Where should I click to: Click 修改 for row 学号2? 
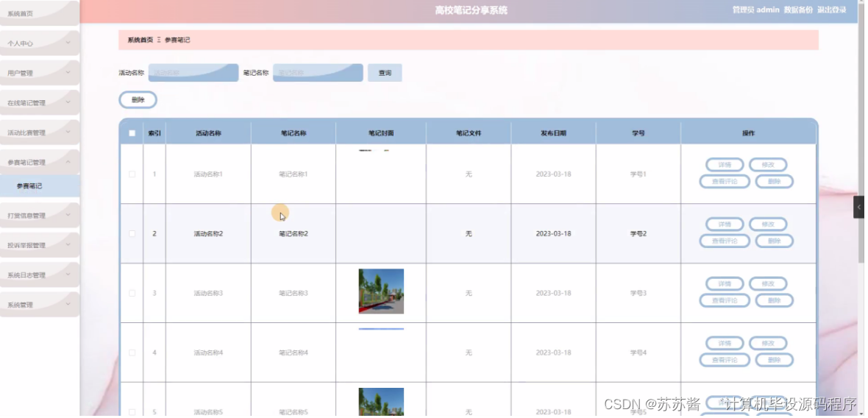(768, 224)
